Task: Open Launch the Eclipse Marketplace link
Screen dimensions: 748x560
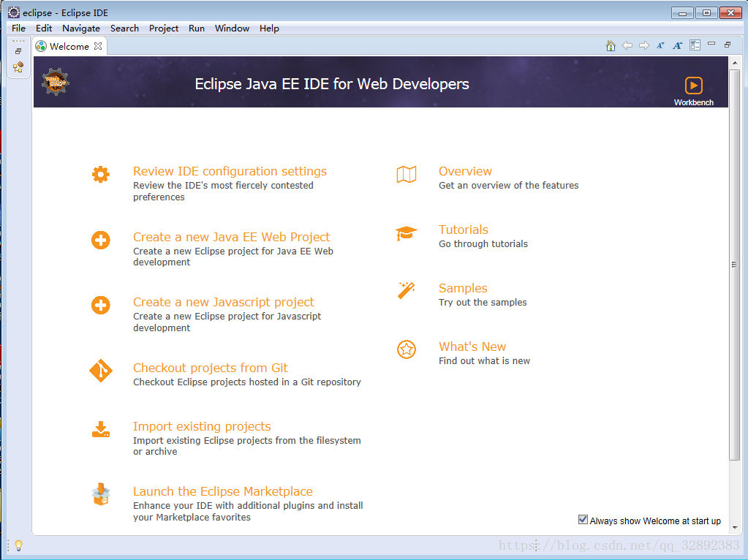Action: 223,491
